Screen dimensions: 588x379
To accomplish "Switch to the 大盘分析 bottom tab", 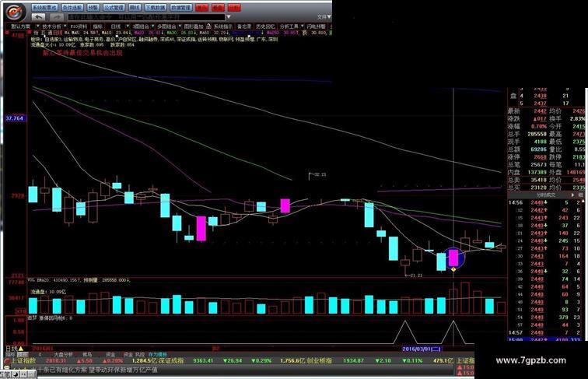I will pos(63,354).
